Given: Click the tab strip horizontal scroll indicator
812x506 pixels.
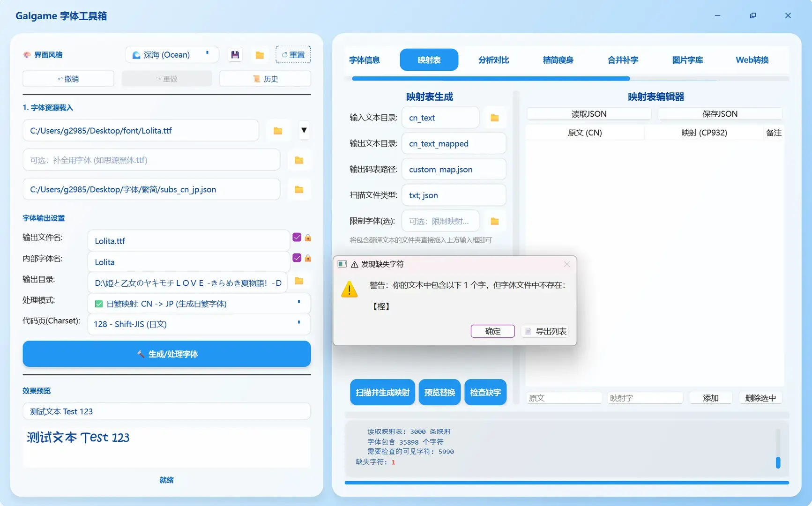Looking at the screenshot, I should [x=491, y=79].
